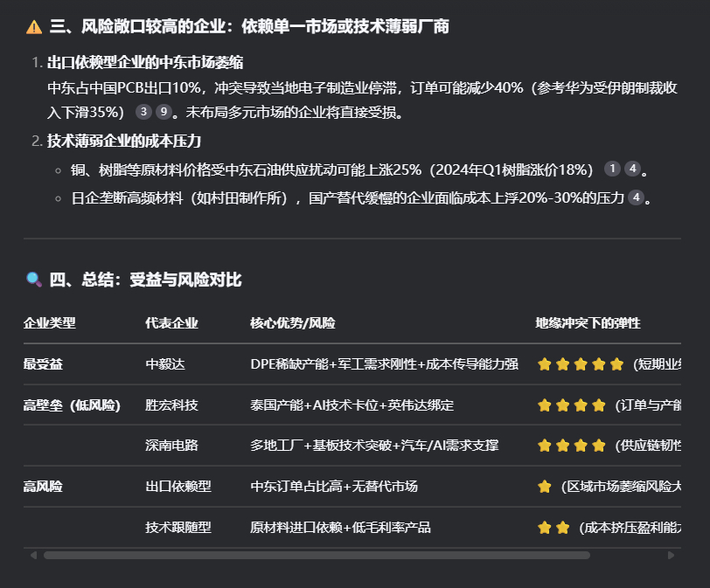Open citation badge 1 after 树脂涨价18%
The height and width of the screenshot is (588, 710).
(612, 169)
